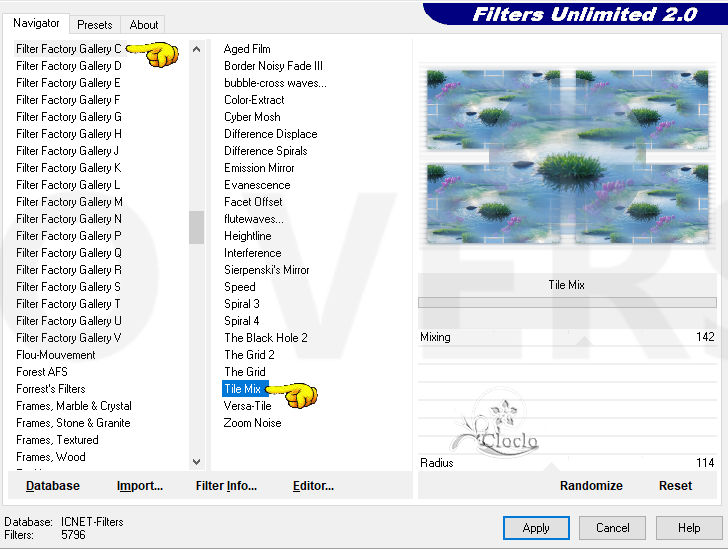Choose the Versa-Tile filter

coord(247,406)
